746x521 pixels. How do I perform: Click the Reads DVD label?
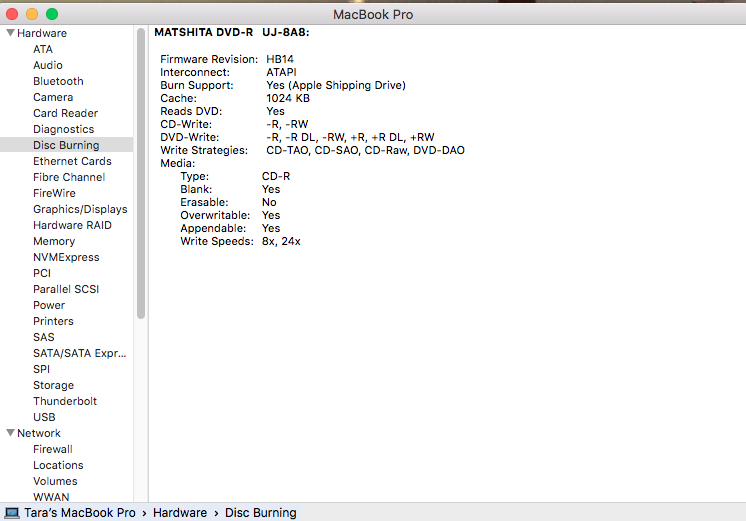pos(191,111)
